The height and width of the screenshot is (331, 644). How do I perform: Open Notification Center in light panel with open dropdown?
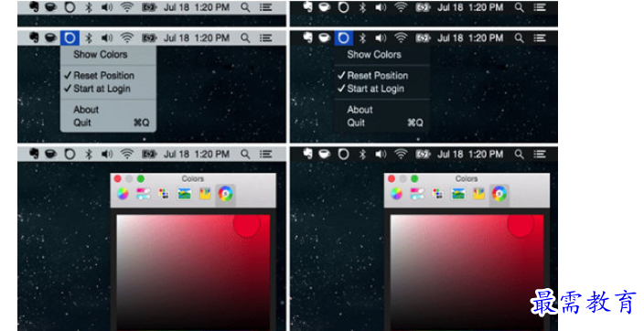pyautogui.click(x=265, y=38)
